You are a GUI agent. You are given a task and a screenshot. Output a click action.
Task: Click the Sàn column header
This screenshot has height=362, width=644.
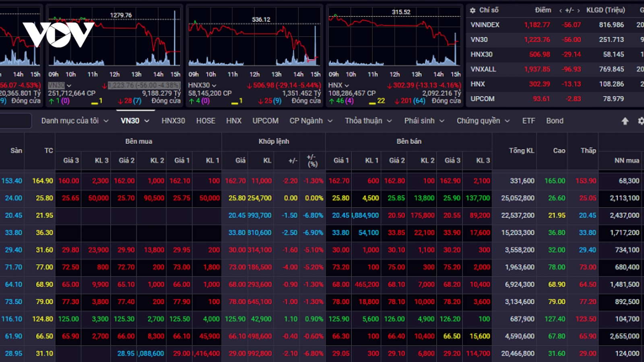click(x=16, y=150)
